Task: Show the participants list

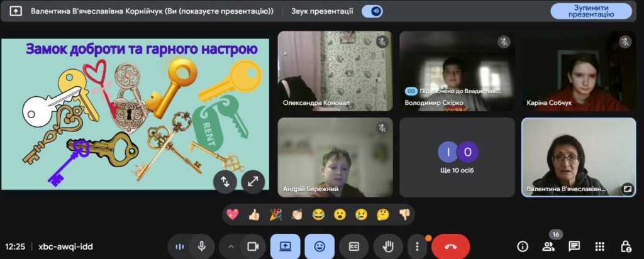Action: [x=548, y=246]
